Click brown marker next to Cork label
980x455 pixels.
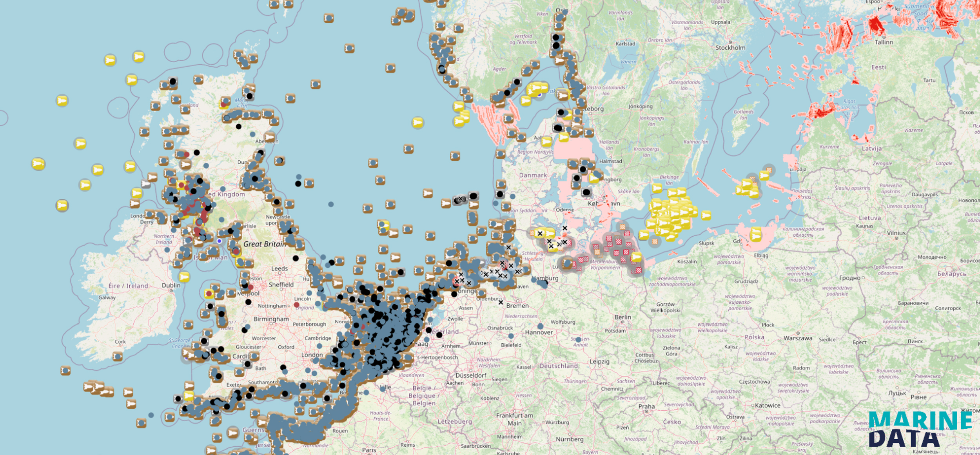point(118,356)
